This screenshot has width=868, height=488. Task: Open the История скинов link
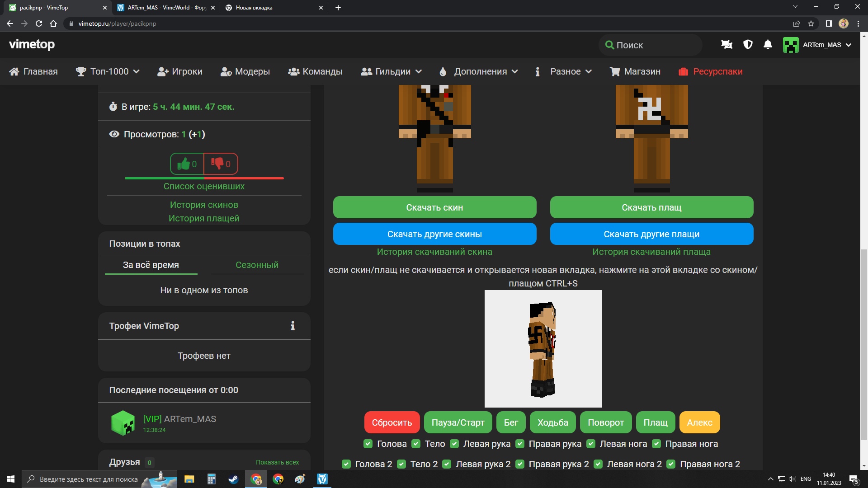tap(204, 205)
